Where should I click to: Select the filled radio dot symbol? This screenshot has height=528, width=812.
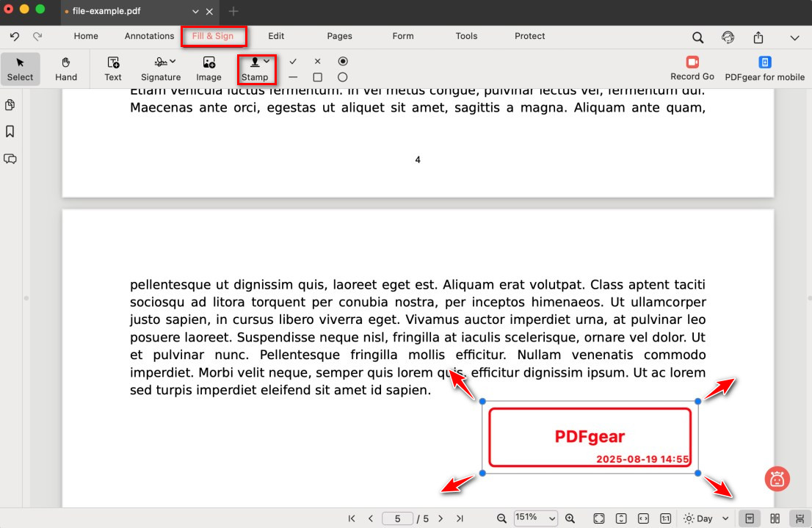tap(343, 62)
